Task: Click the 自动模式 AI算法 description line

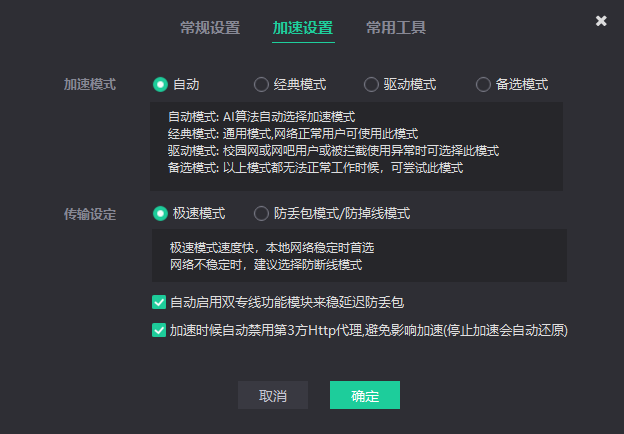Action: tap(262, 117)
